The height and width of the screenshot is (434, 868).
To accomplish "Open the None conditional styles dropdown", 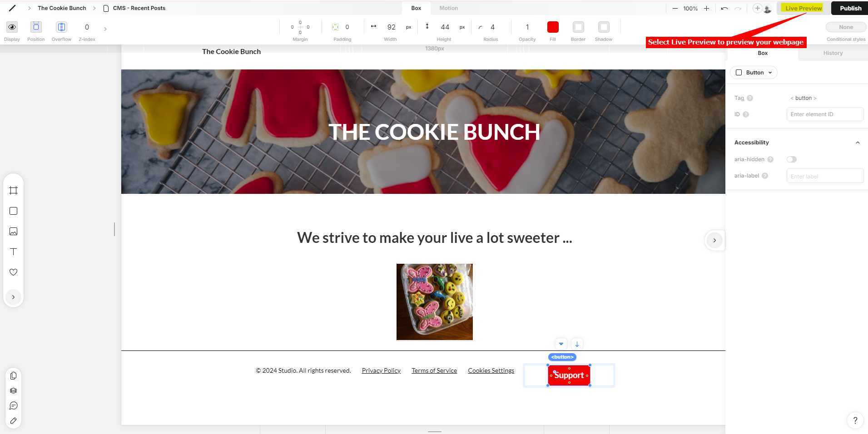I will [846, 27].
